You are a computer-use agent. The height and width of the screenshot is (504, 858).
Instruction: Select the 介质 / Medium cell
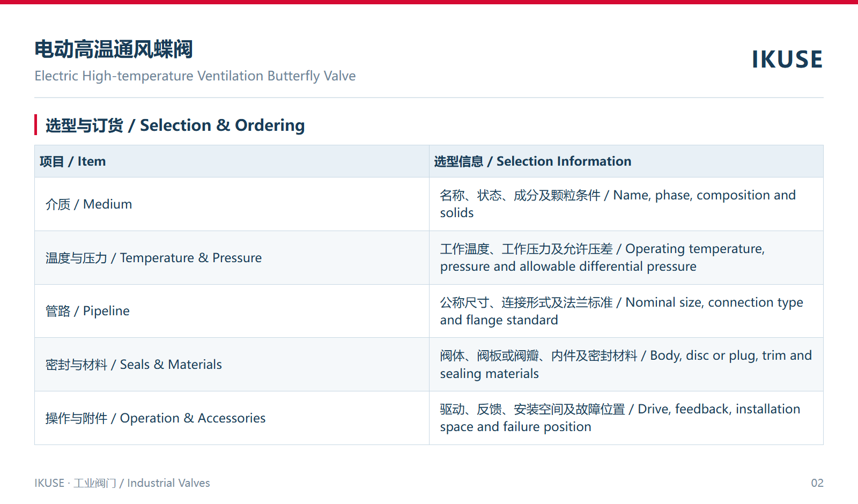click(232, 204)
